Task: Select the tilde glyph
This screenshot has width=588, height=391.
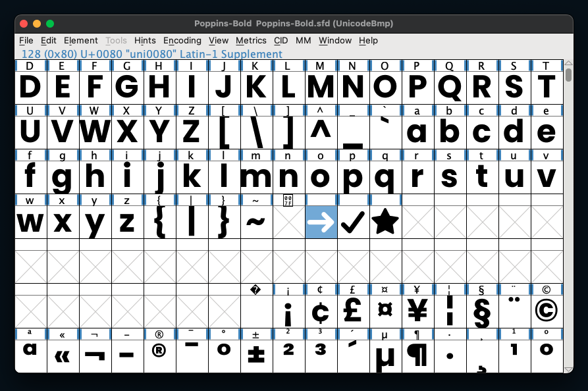Action: (257, 222)
